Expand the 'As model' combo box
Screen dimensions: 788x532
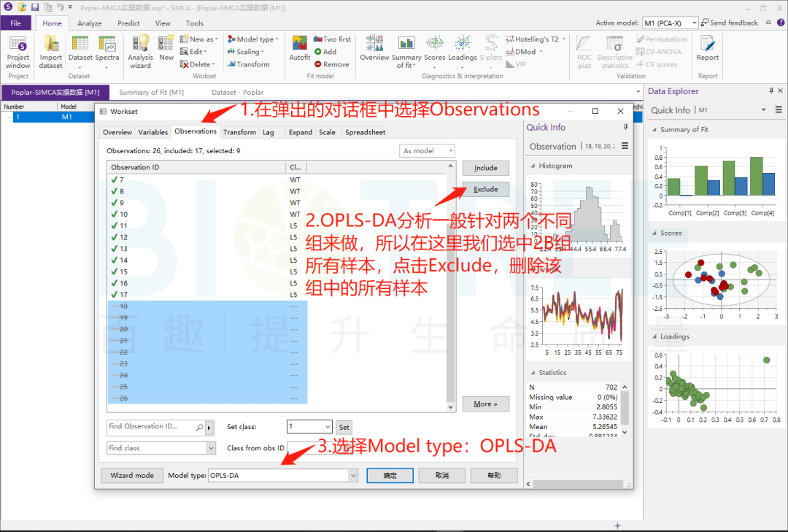click(428, 151)
